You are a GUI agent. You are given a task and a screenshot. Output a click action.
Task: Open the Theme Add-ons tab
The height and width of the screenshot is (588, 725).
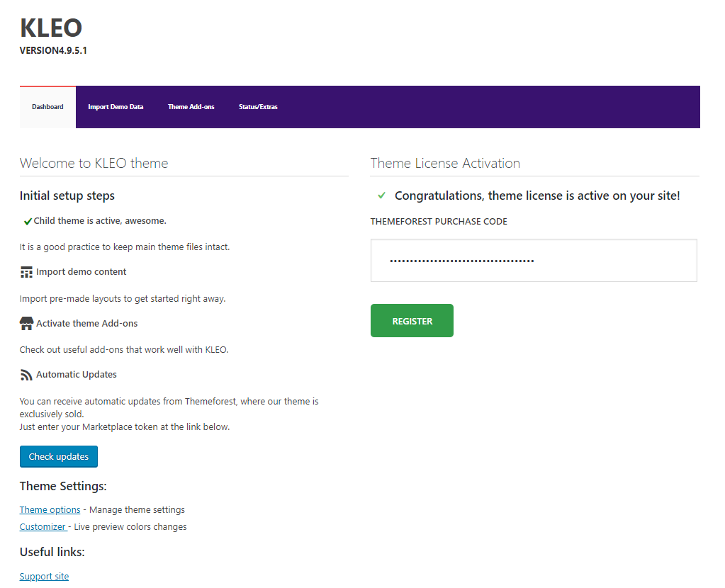point(191,107)
